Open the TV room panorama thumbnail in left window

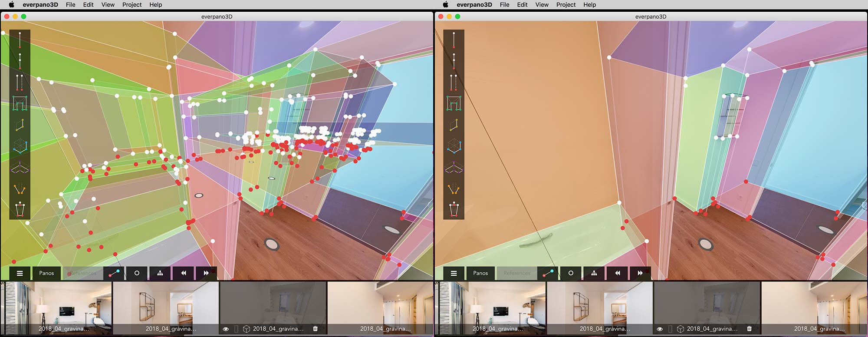pos(59,307)
